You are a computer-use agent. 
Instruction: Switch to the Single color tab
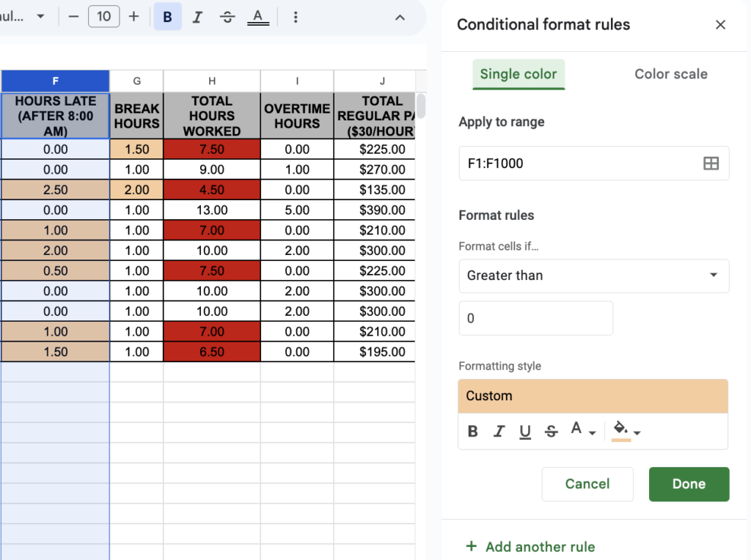(x=519, y=74)
